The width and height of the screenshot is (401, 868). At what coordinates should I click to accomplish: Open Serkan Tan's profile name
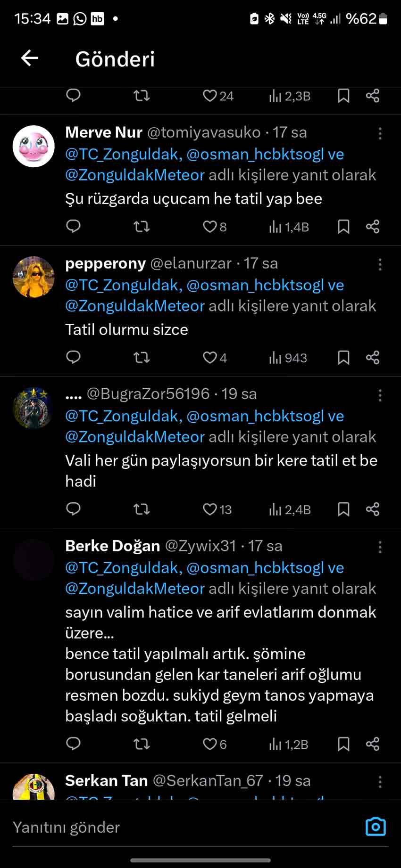tap(107, 781)
